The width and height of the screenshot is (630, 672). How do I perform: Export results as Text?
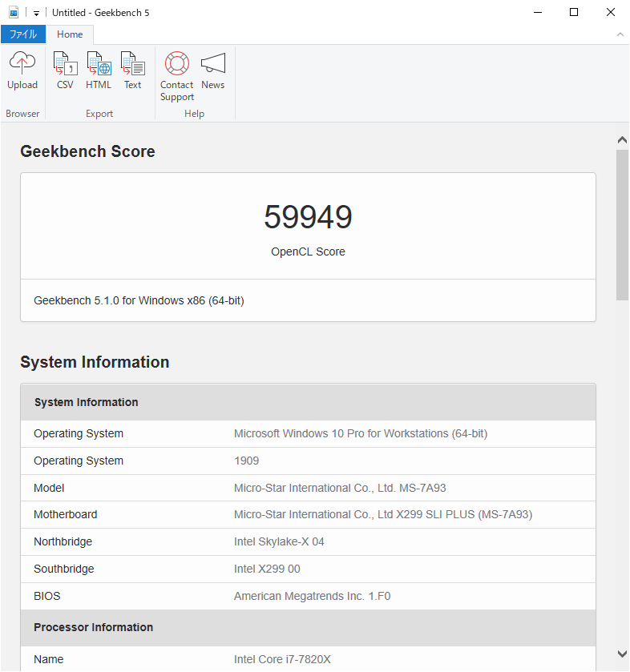[132, 70]
